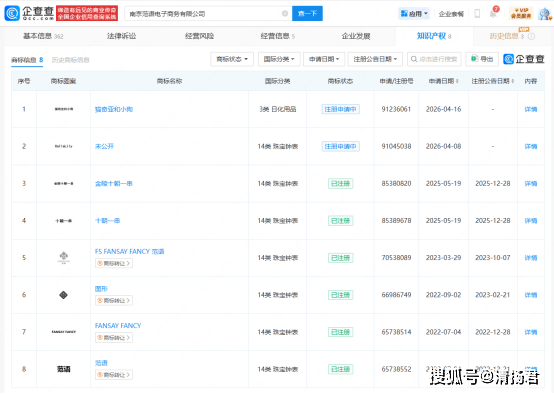
Task: View trademark image thumbnail in row 3
Action: coord(64,184)
